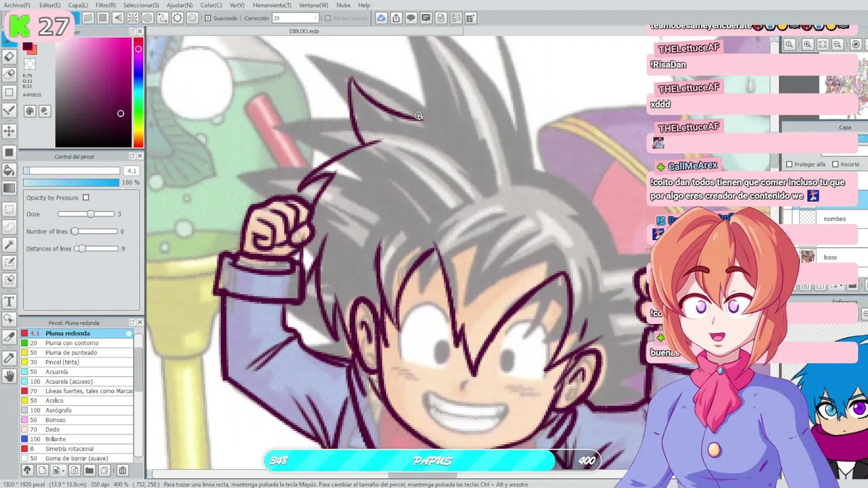Delete brush with trash icon

(122, 470)
